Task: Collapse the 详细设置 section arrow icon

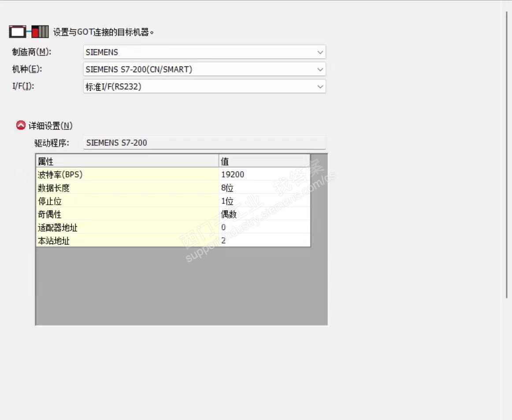Action: [x=21, y=125]
